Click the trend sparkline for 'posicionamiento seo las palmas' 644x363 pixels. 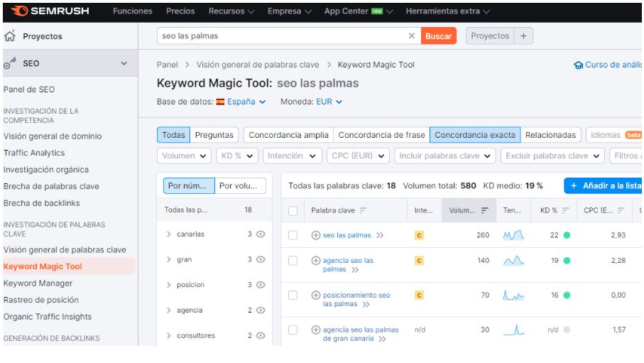[x=513, y=295]
